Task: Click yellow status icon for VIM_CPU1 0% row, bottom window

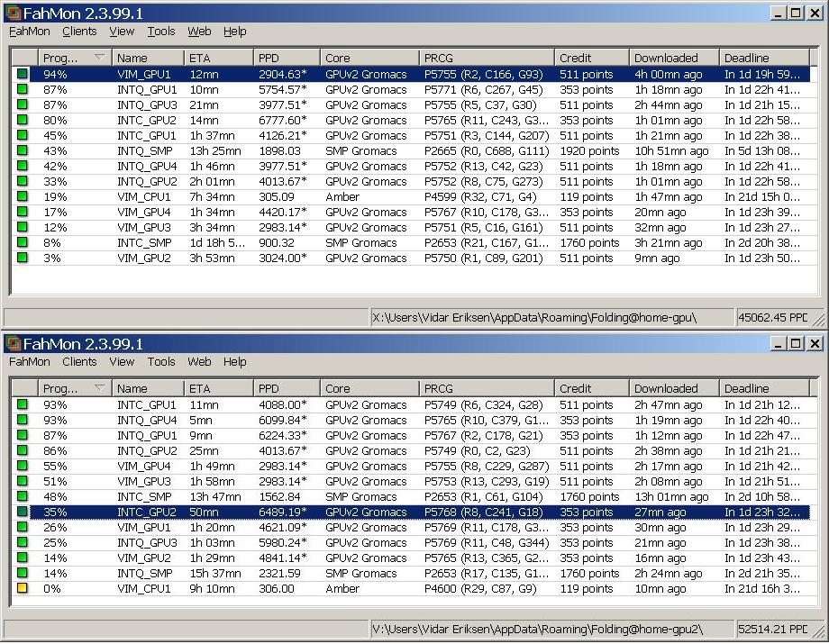Action: tap(23, 588)
